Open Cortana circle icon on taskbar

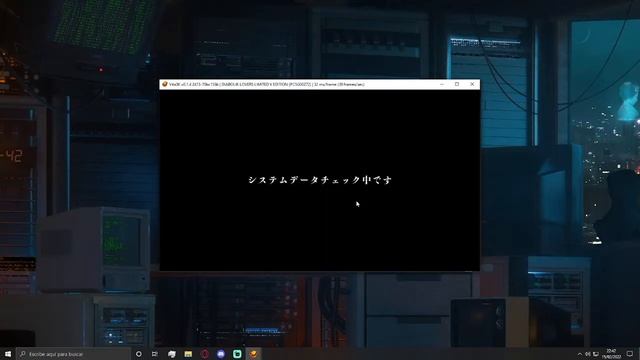click(x=139, y=354)
